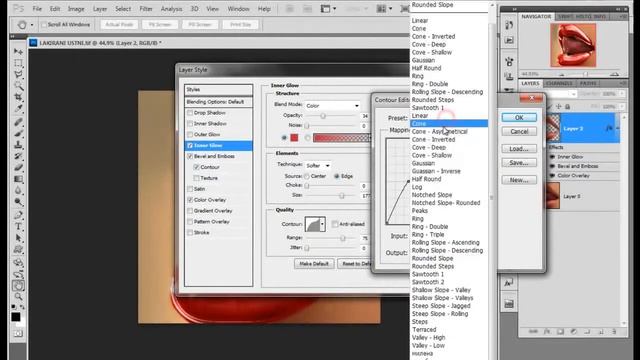This screenshot has width=640, height=360.
Task: Choose Ring - Triple preset
Action: [x=428, y=235]
